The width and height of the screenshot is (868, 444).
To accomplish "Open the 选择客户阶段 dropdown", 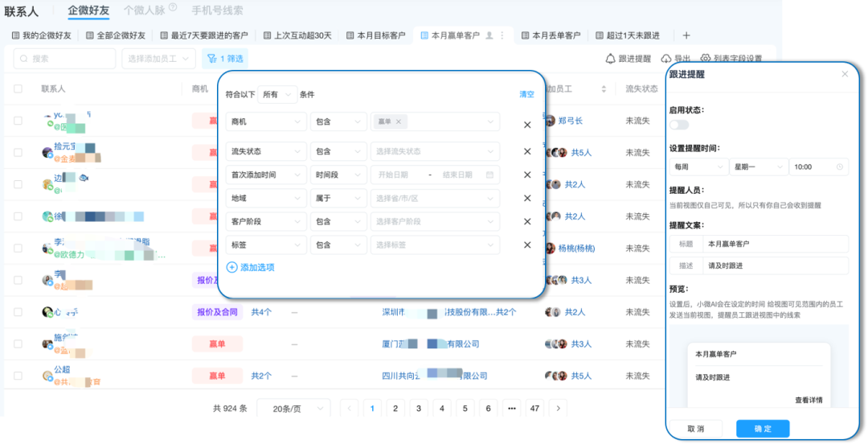I will 435,221.
